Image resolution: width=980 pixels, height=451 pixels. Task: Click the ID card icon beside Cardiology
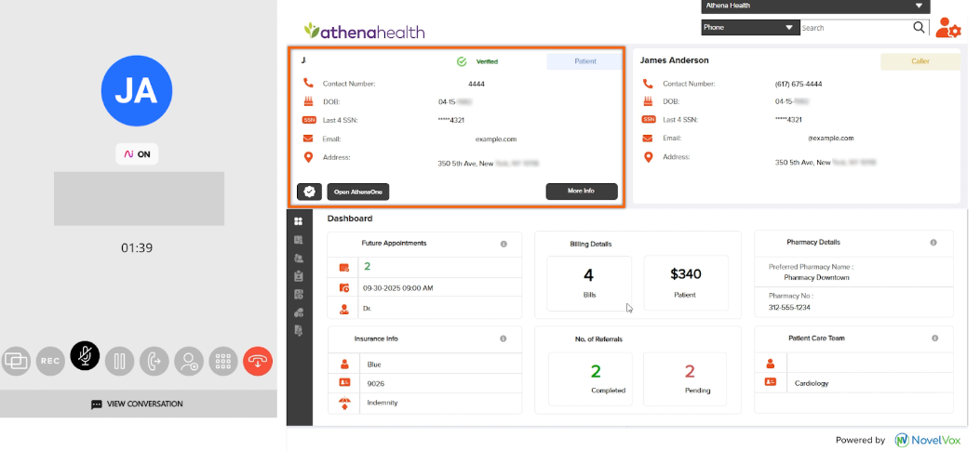771,382
